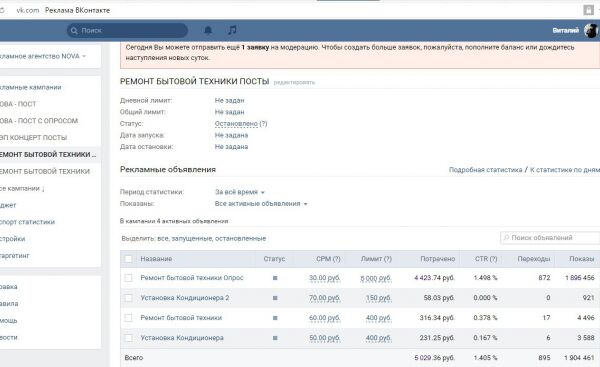Open the music note icon
The image size is (600, 367).
pos(232,30)
